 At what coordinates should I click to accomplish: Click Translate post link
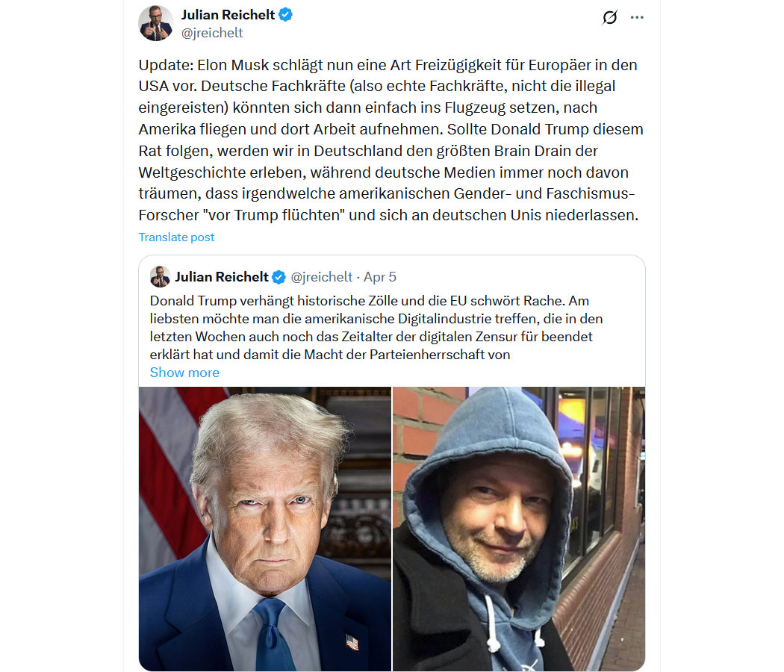176,237
